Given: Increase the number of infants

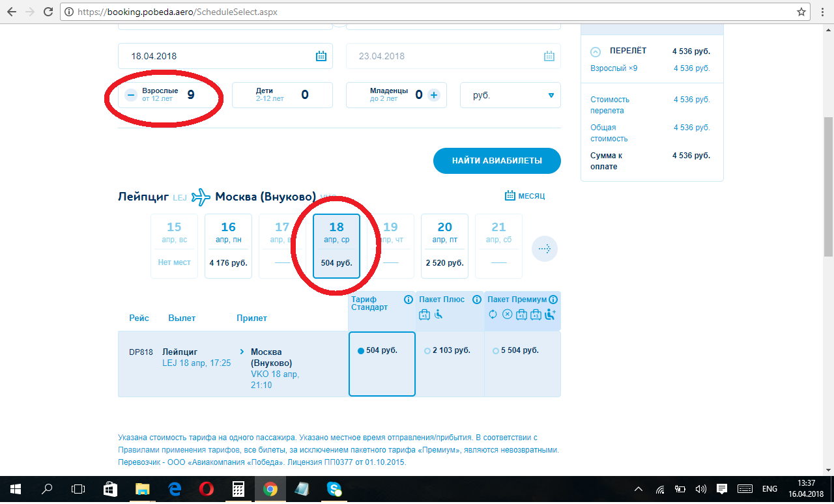Looking at the screenshot, I should pos(434,95).
